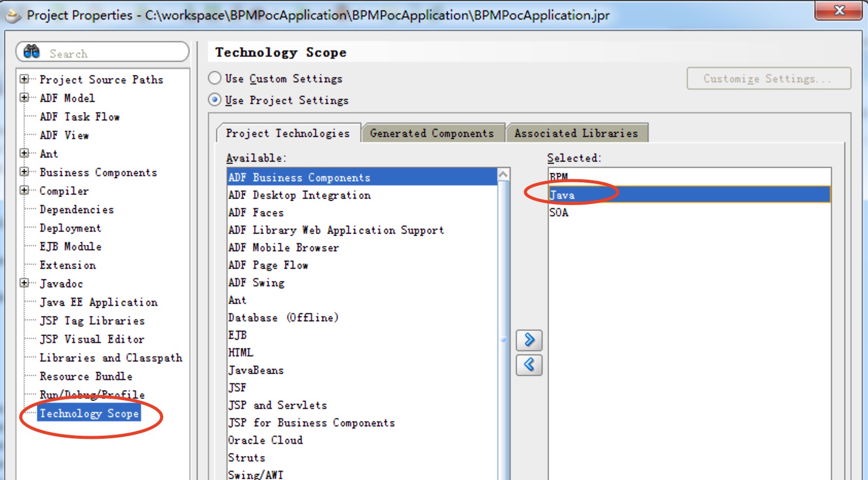
Task: Switch to the Generated Components tab
Action: (x=432, y=133)
